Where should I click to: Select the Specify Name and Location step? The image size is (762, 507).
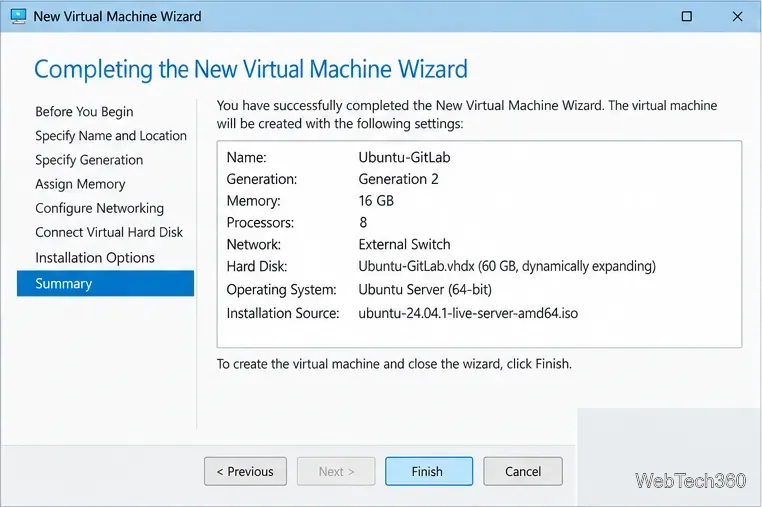point(111,136)
